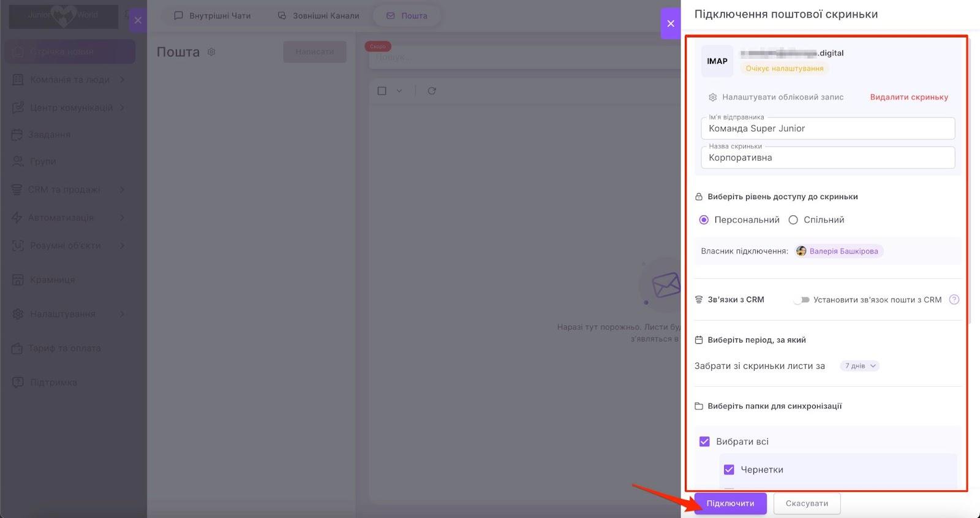Click the Підтримка support icon
The width and height of the screenshot is (980, 518).
(18, 383)
